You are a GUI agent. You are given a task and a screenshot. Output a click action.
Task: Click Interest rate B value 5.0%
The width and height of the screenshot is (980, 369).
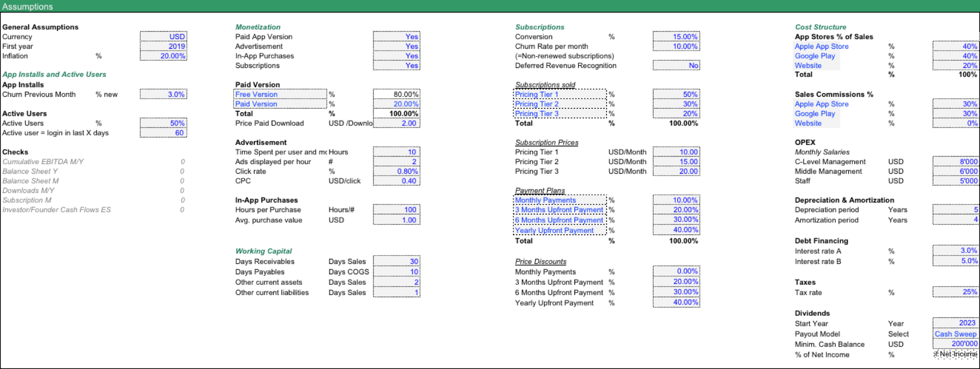point(955,261)
